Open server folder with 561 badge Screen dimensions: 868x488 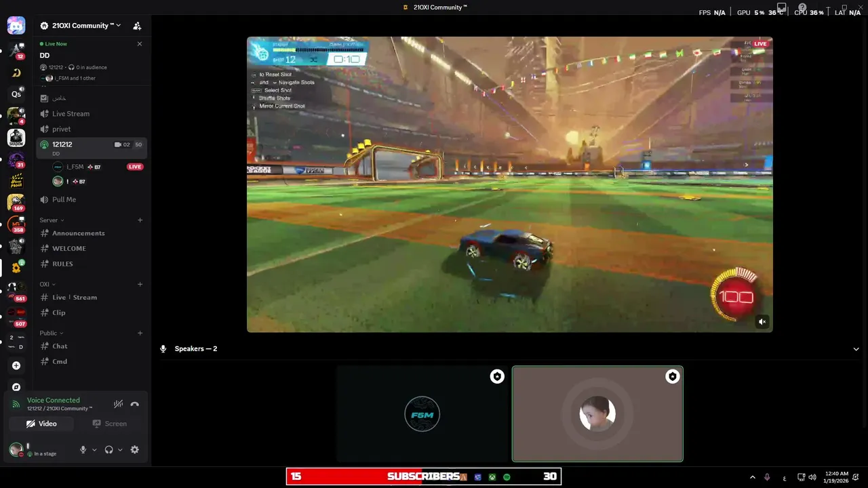point(16,290)
